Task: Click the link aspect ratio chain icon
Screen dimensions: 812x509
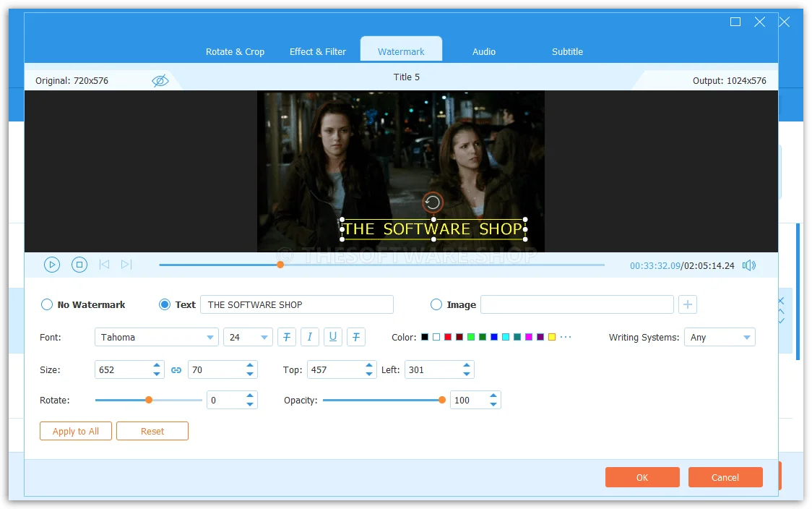Action: (176, 370)
